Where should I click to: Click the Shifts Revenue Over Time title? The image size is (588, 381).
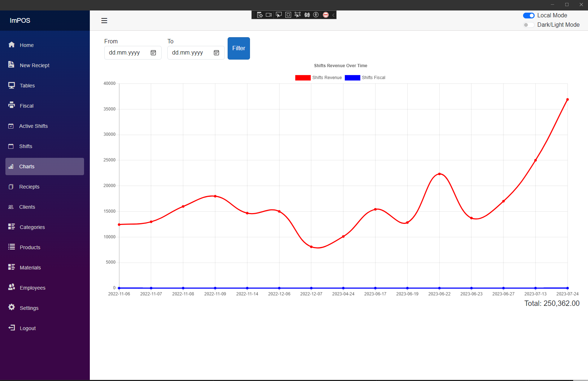(x=341, y=66)
